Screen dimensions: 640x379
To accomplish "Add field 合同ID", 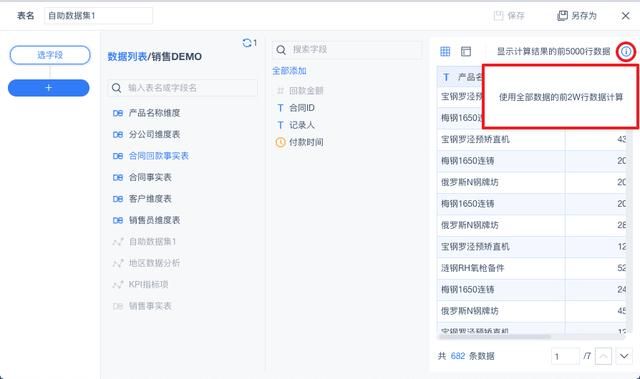I will click(302, 108).
